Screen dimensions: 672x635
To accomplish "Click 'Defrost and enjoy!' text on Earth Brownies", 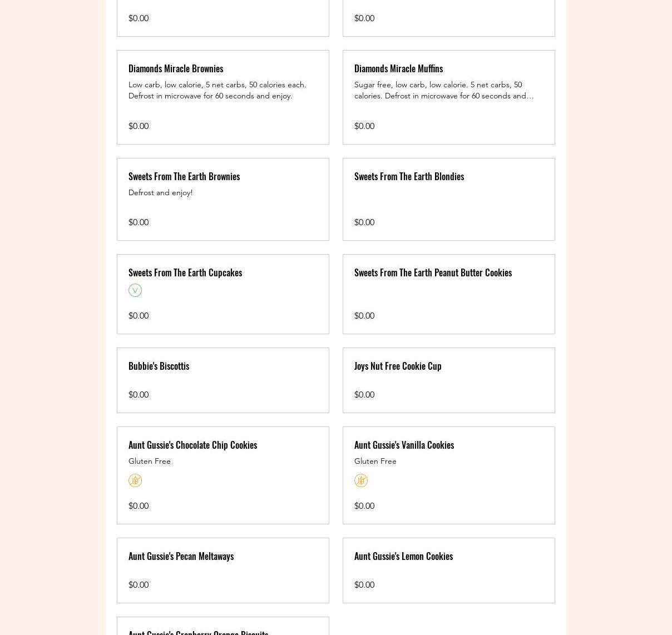I will 160,192.
